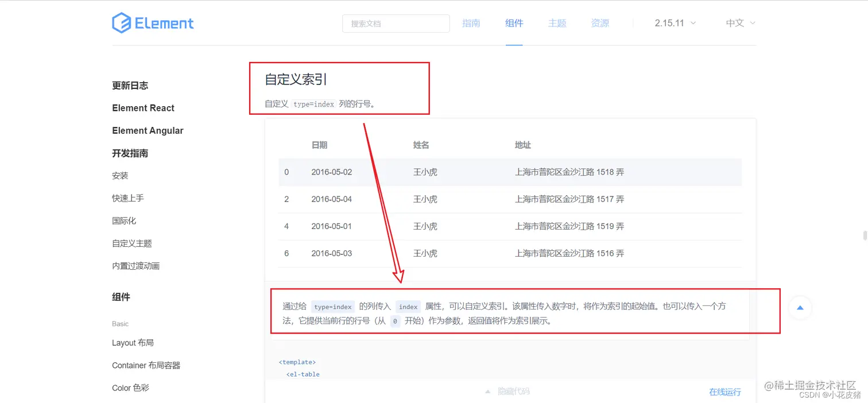
Task: Open the 2.15.11 version dropdown
Action: coord(675,23)
